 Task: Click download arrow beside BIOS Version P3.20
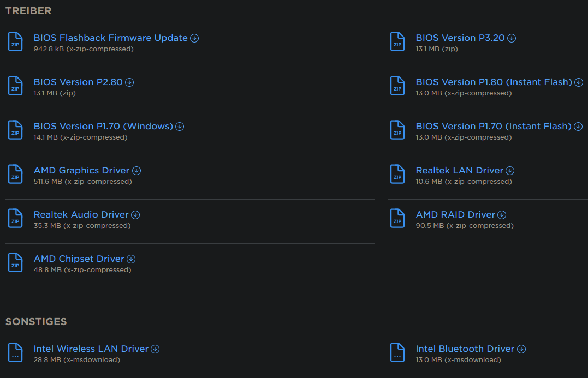[x=512, y=38]
